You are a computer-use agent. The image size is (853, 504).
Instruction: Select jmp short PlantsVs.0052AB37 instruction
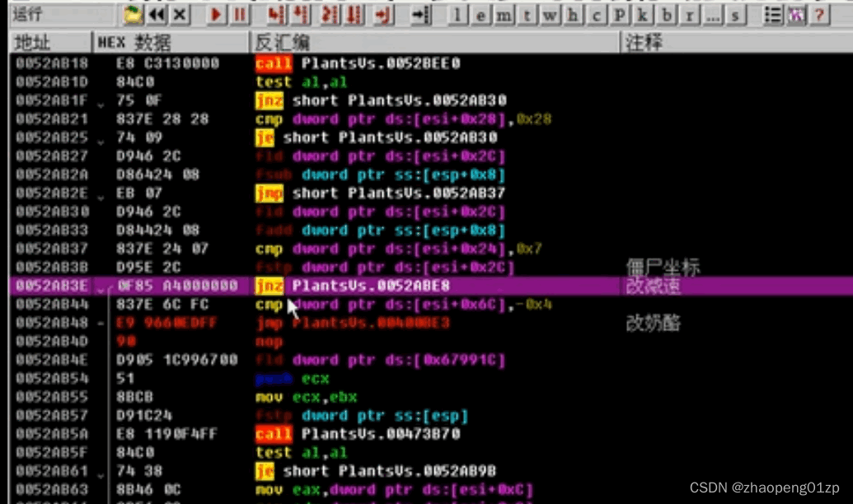click(380, 193)
